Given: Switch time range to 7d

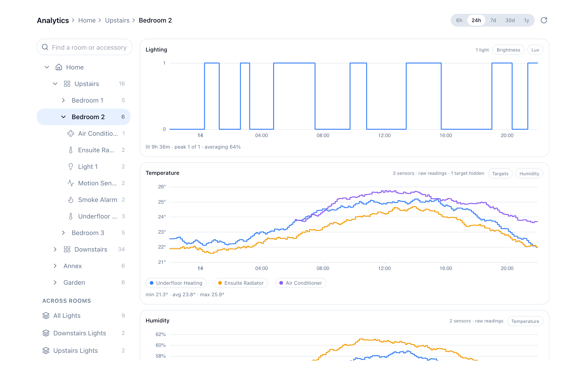Looking at the screenshot, I should (493, 20).
